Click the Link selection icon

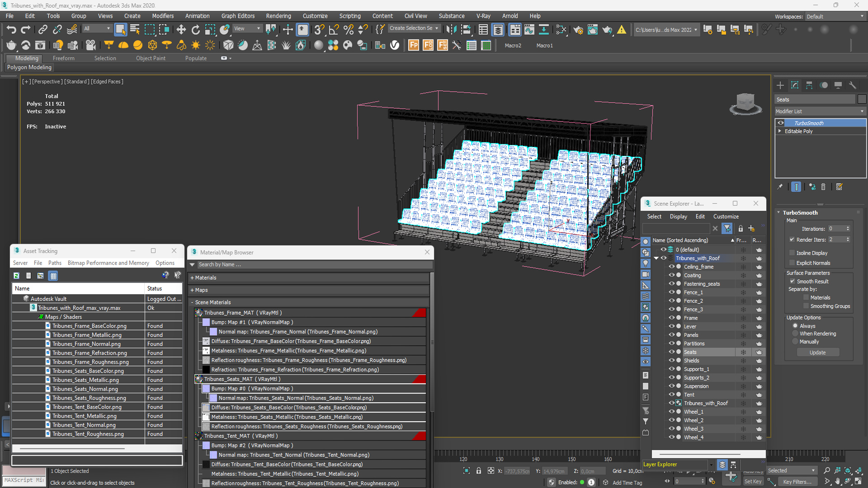[x=42, y=30]
